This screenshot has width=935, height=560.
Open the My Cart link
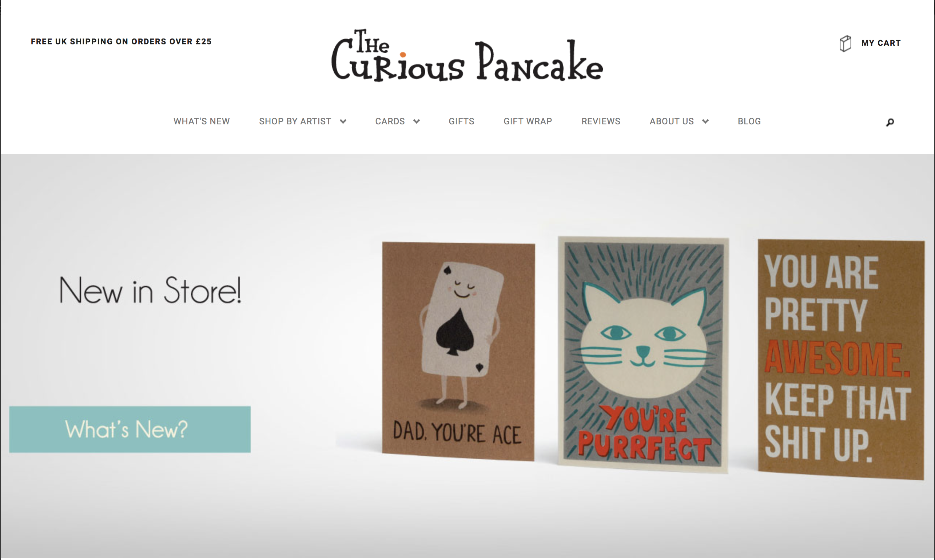click(x=881, y=43)
